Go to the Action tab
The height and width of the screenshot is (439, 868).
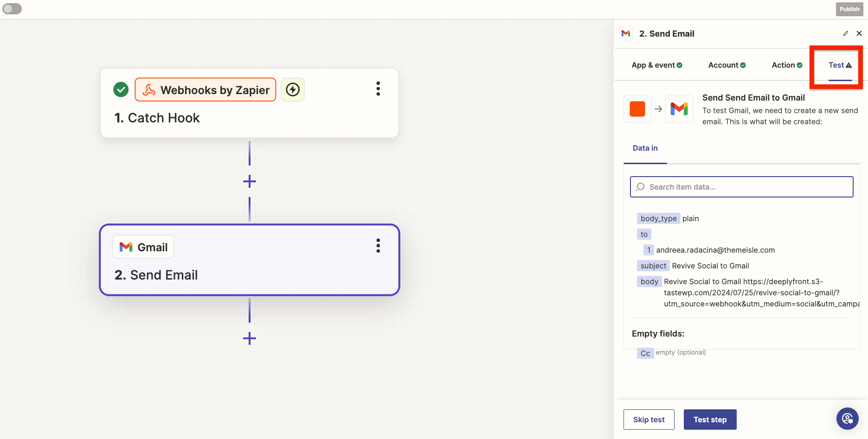coord(786,65)
